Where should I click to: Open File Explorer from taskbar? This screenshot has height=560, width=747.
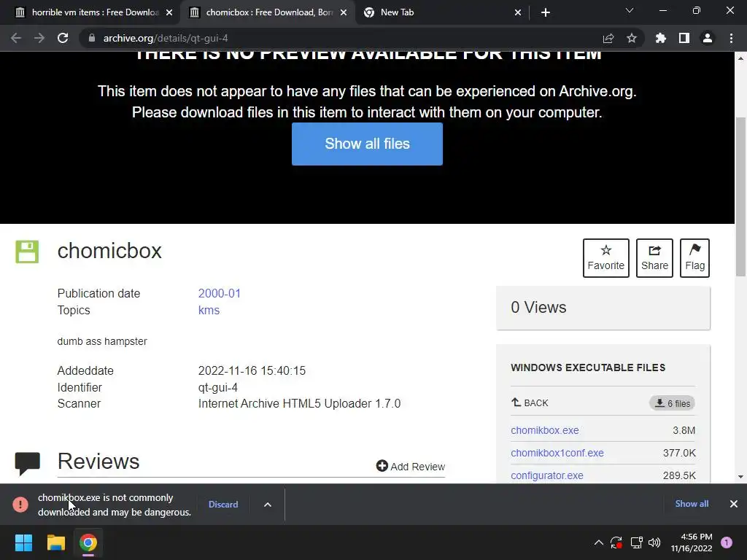point(56,542)
